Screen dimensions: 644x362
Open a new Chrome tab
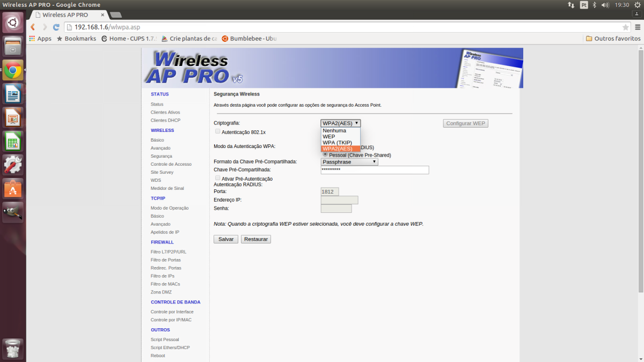tap(115, 15)
